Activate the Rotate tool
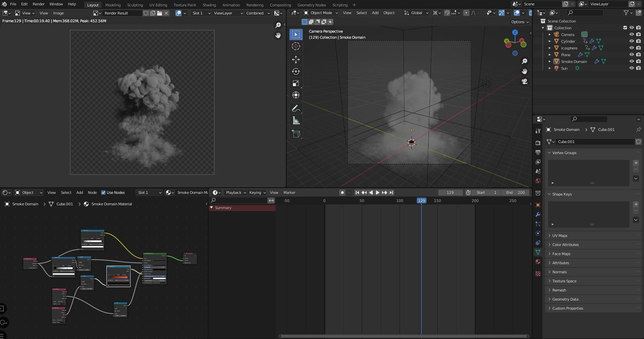The height and width of the screenshot is (339, 644). pyautogui.click(x=296, y=71)
